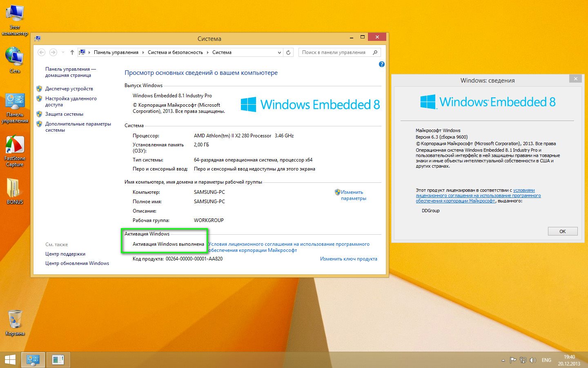Open recent locations dropdown arrow
This screenshot has width=588, height=368.
(x=63, y=52)
